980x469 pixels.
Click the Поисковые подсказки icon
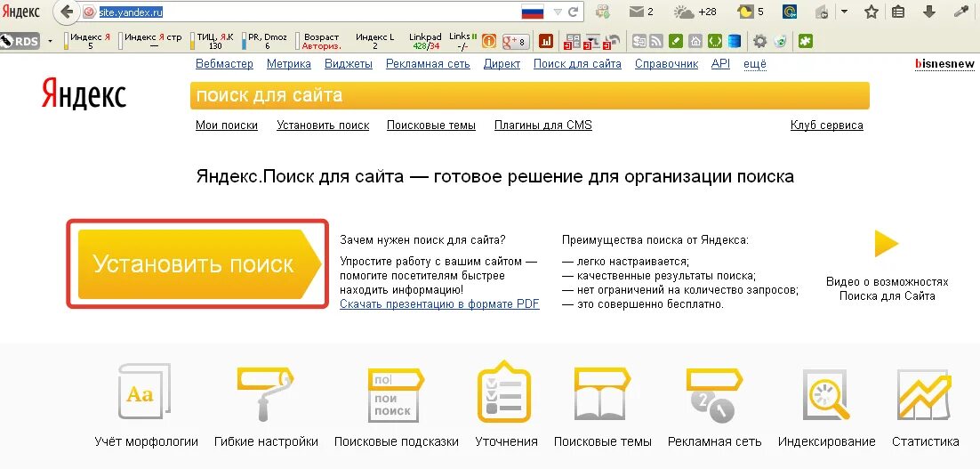396,394
